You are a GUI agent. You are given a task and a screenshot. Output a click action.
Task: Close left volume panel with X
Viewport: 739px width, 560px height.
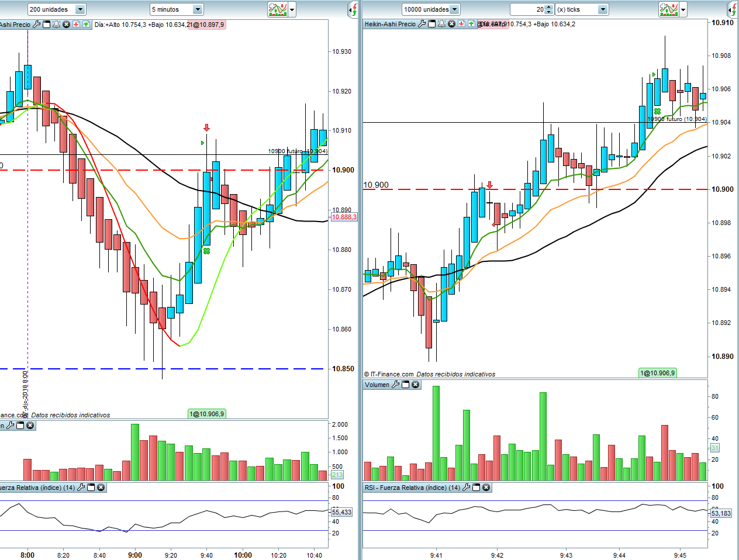point(30,426)
